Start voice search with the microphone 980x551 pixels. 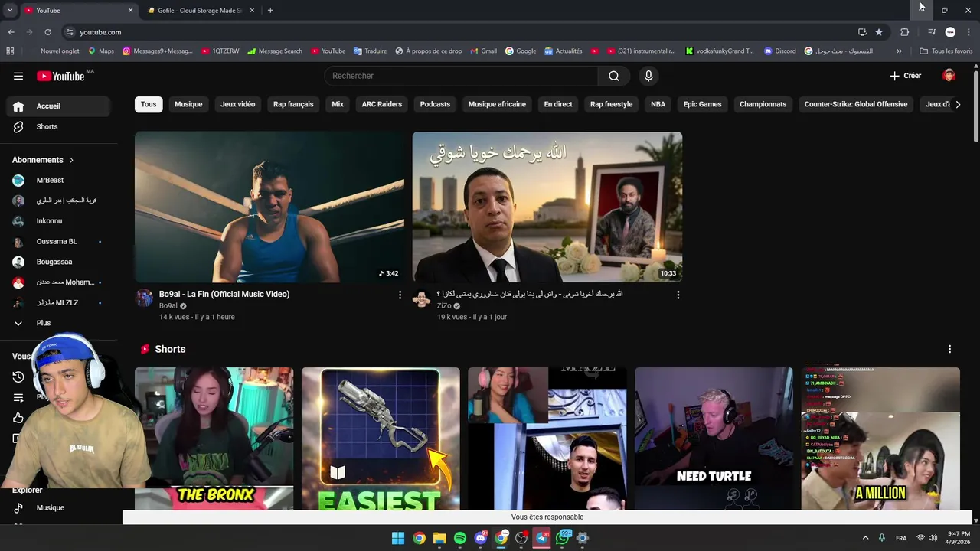click(648, 76)
